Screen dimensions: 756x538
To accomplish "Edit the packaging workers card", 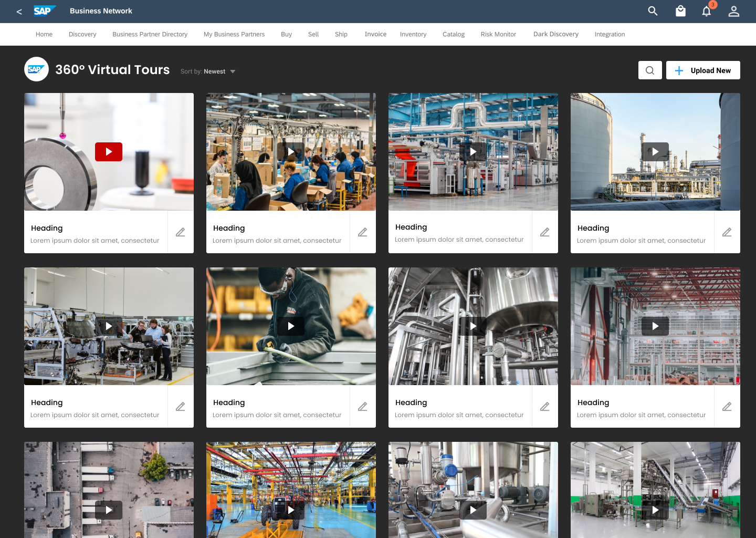I will click(363, 232).
